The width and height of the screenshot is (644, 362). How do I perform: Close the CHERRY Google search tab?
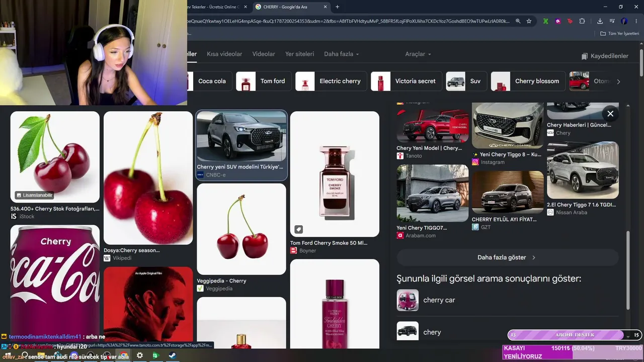[x=326, y=7]
